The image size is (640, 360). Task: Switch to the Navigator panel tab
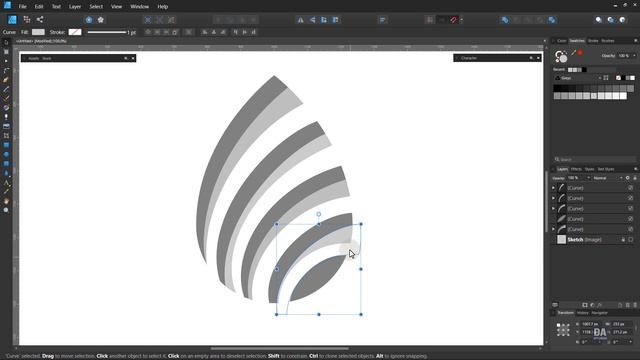tap(599, 313)
